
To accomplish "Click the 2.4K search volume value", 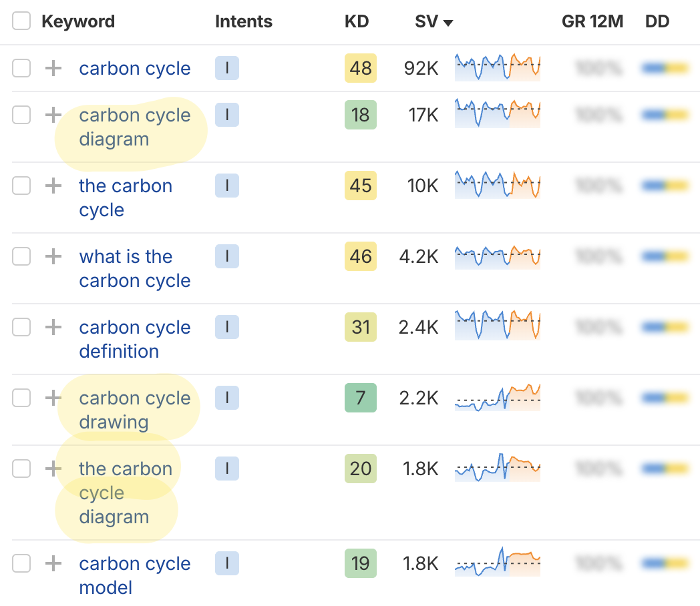I will [418, 327].
